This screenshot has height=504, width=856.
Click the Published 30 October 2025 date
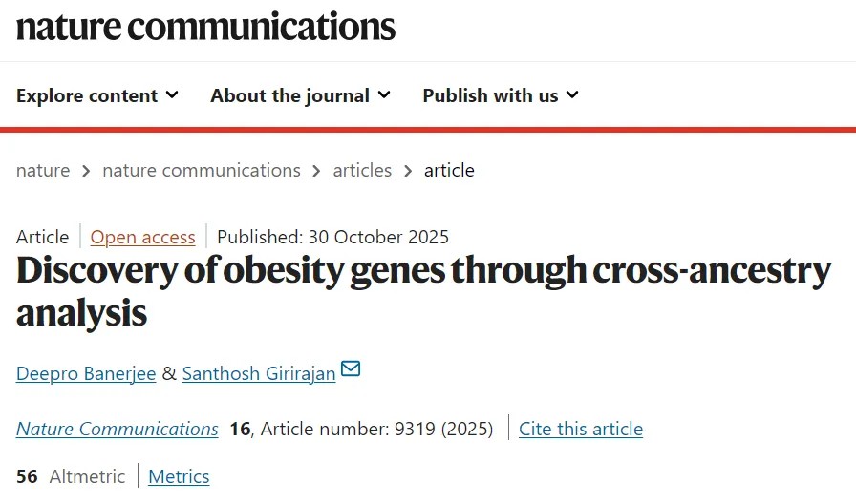point(332,237)
